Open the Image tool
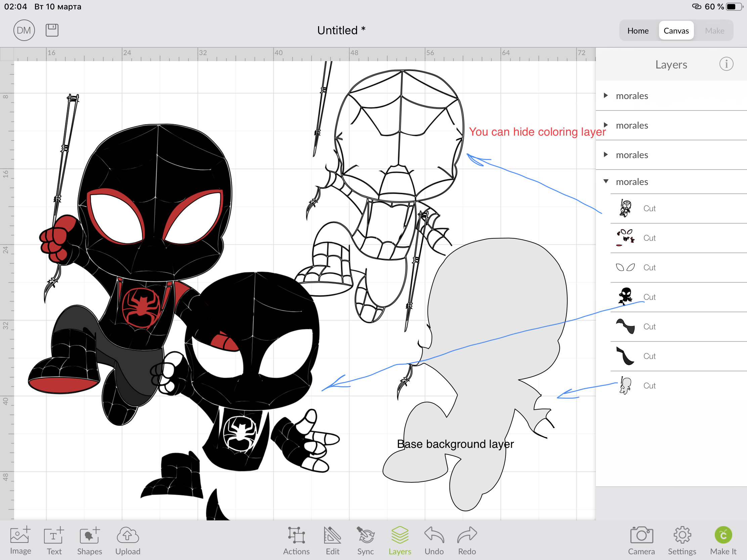The height and width of the screenshot is (560, 747). tap(20, 541)
